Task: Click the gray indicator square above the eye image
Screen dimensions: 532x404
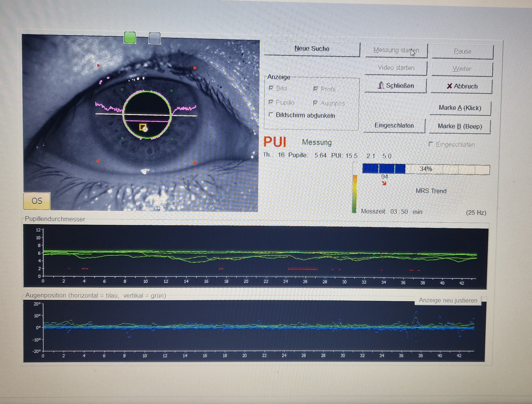Action: click(x=154, y=38)
